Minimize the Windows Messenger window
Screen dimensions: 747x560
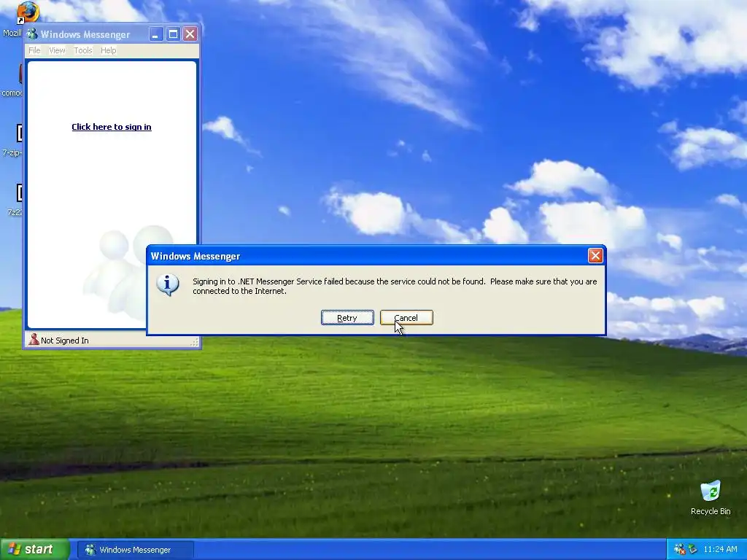point(156,34)
